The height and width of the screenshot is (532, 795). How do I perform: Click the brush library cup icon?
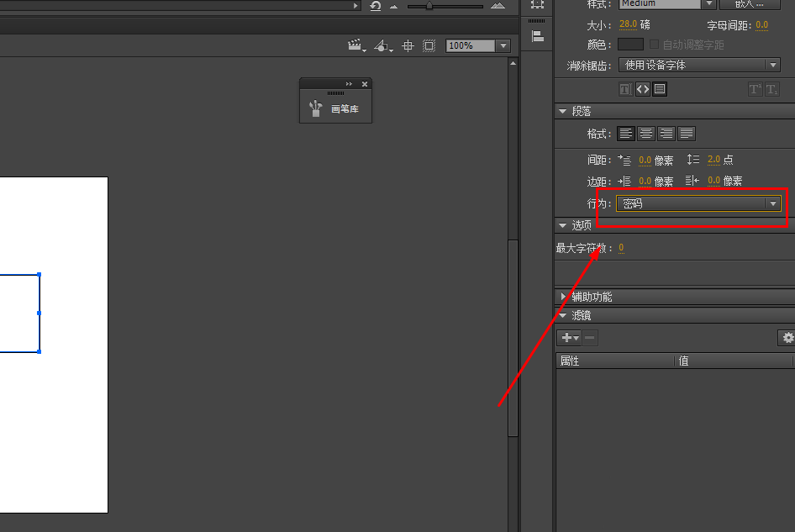pos(315,108)
